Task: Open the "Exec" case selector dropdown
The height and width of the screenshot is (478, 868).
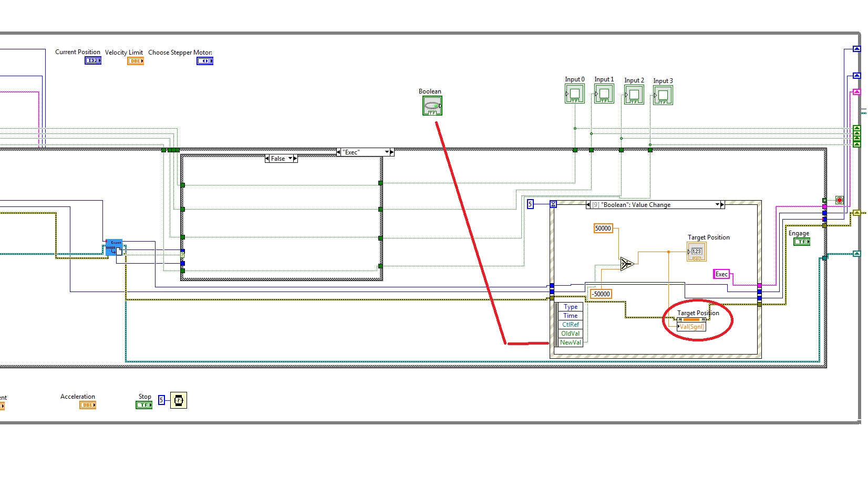Action: pyautogui.click(x=387, y=152)
